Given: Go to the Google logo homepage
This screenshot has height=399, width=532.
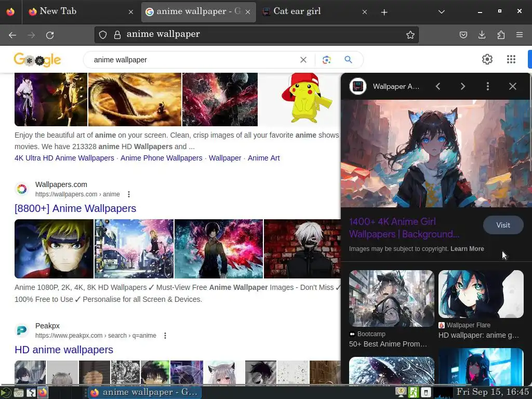Looking at the screenshot, I should click(x=37, y=60).
